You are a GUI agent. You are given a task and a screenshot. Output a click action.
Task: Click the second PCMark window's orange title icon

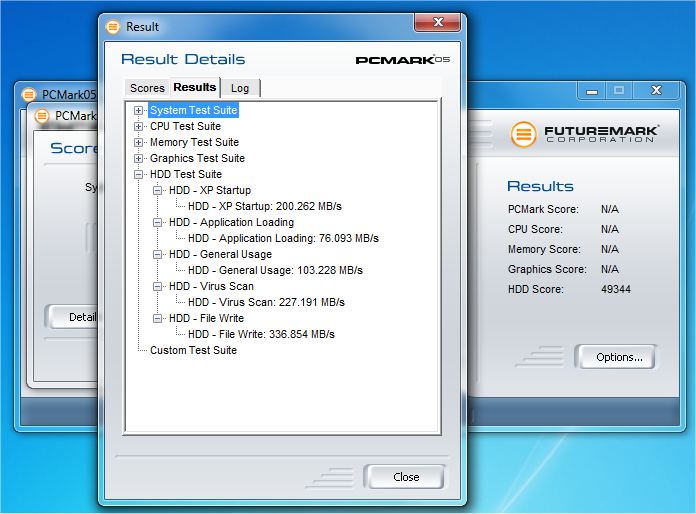pyautogui.click(x=42, y=116)
